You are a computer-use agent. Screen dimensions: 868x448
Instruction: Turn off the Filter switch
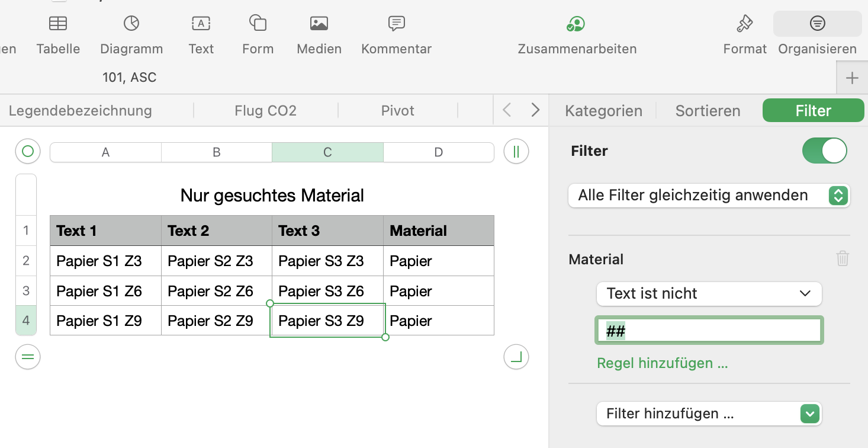[824, 151]
